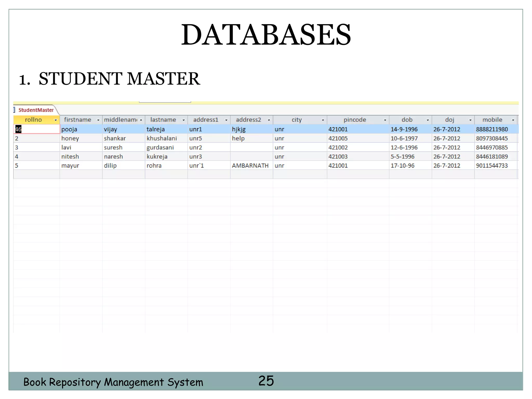Image resolution: width=532 pixels, height=399 pixels.
Task: Click the rollno edit field showing 46
Action: click(x=37, y=129)
